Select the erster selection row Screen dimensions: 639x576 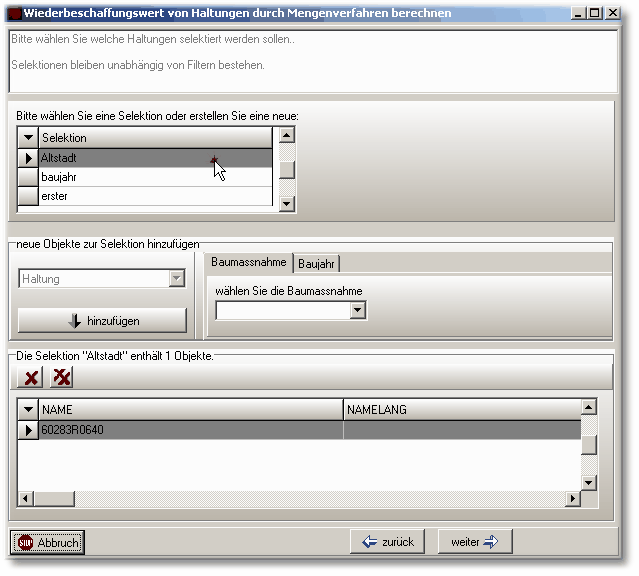pyautogui.click(x=154, y=196)
